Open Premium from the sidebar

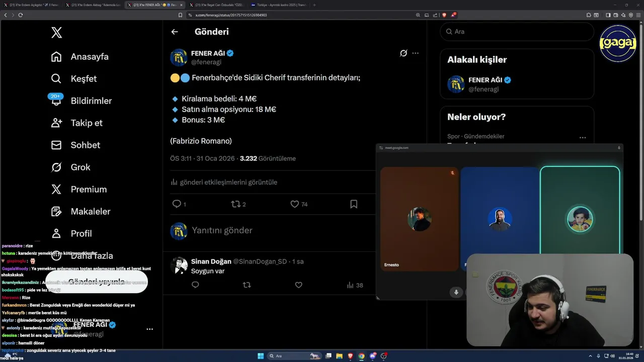tap(79, 190)
